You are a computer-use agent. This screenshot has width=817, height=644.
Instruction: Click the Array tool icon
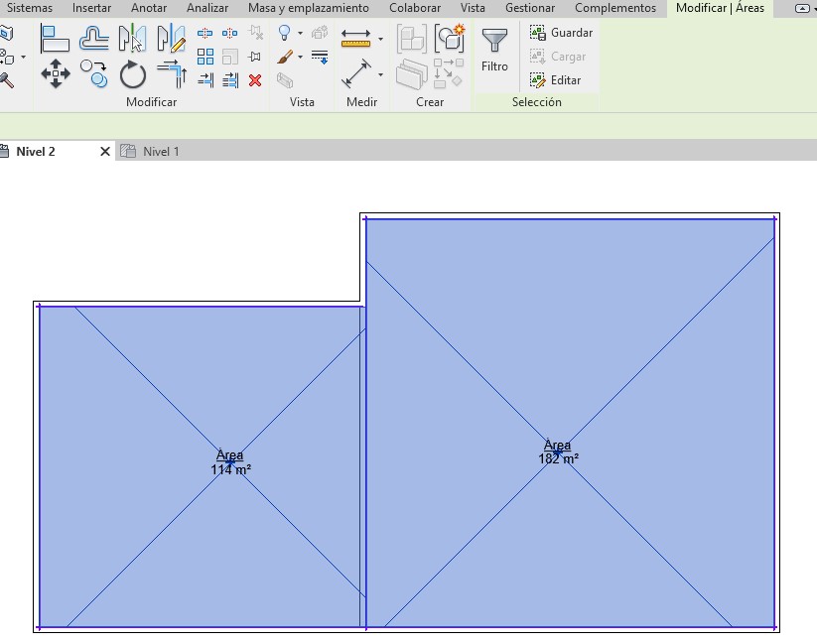pyautogui.click(x=205, y=57)
